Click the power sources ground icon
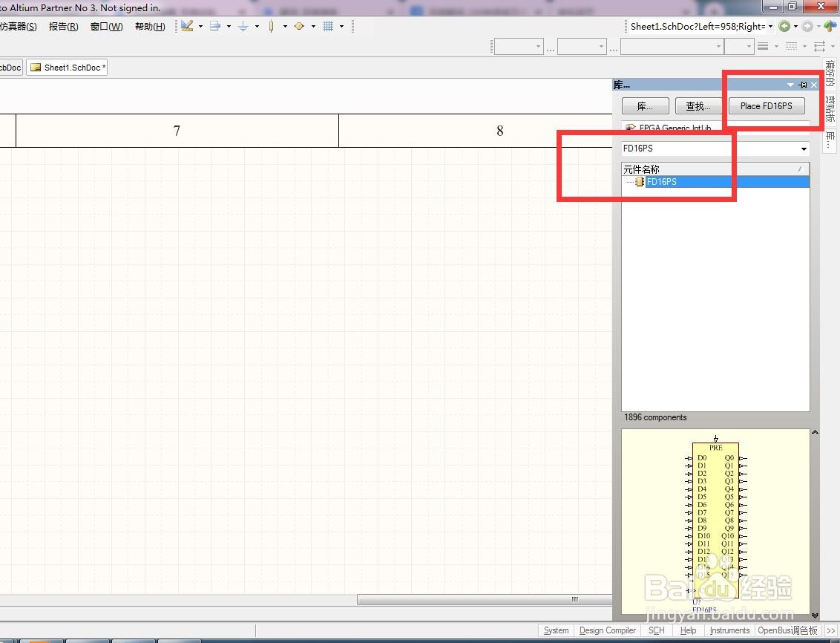Screen dimensions: 840x643 [243, 26]
